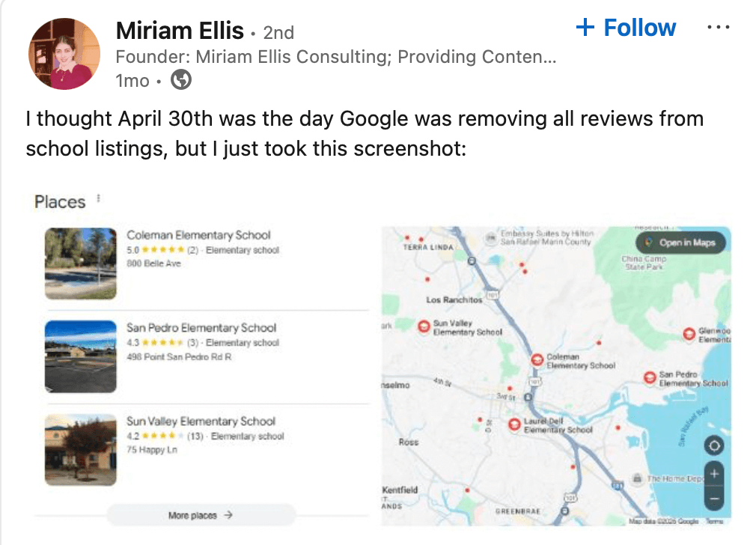Click San Pedro Elementary School photo
This screenshot has width=756, height=545.
(80, 356)
